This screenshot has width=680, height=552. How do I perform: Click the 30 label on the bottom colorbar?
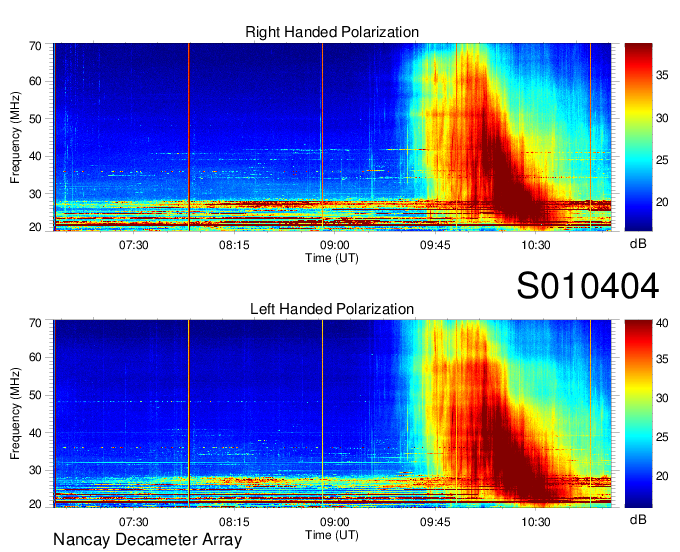pyautogui.click(x=662, y=398)
